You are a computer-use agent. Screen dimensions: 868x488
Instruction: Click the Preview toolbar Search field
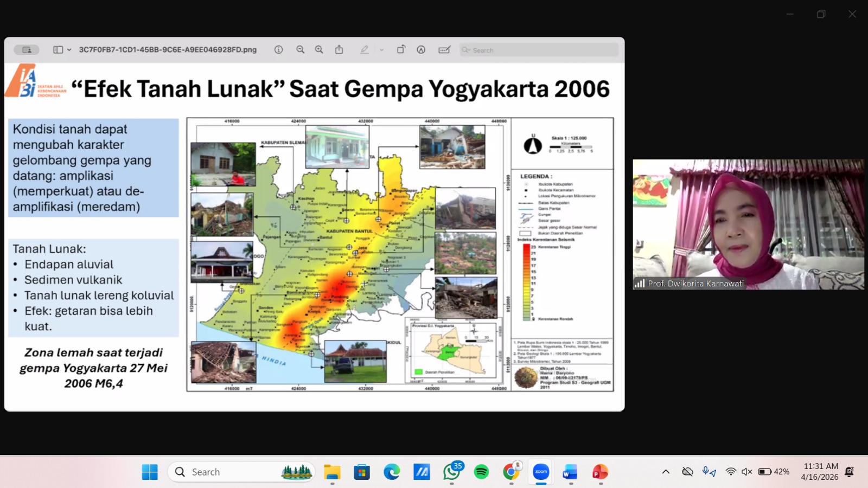pyautogui.click(x=539, y=50)
